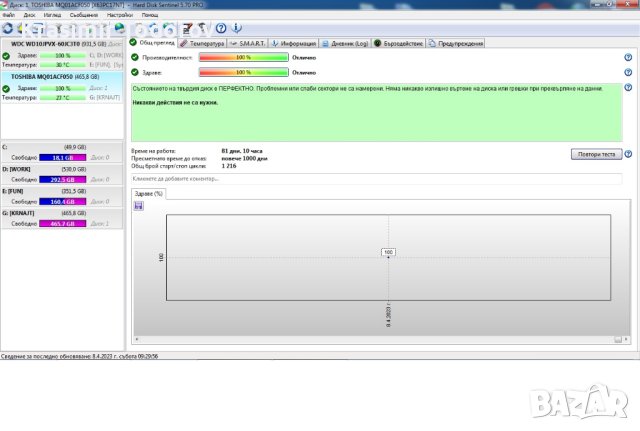640x431 pixels.
Task: Open the Настройки menu
Action: point(119,16)
